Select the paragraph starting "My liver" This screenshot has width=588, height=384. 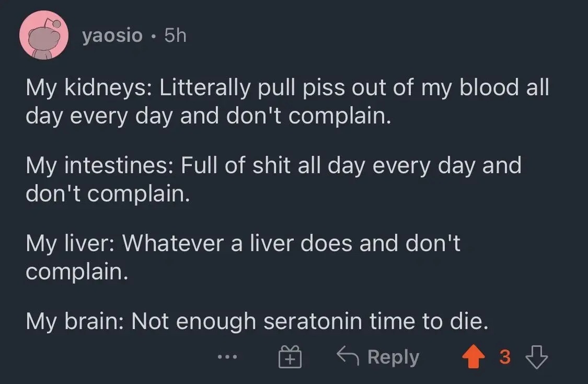click(243, 257)
